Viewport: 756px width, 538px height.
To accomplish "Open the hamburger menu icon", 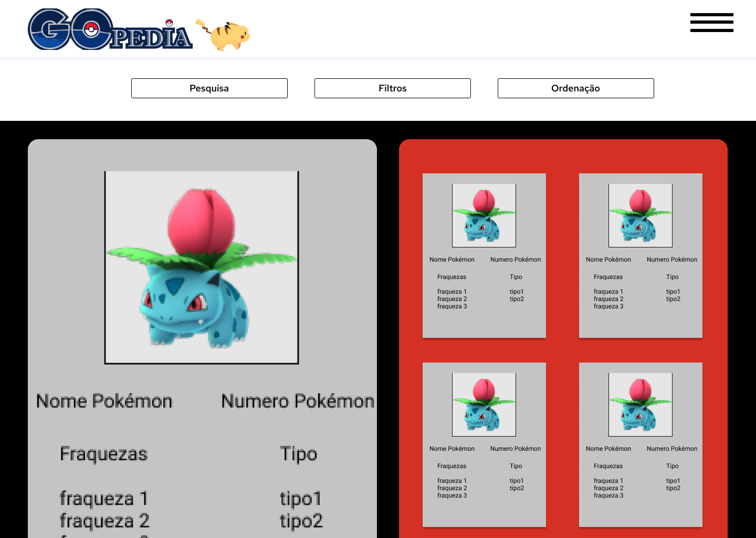I will pyautogui.click(x=711, y=23).
